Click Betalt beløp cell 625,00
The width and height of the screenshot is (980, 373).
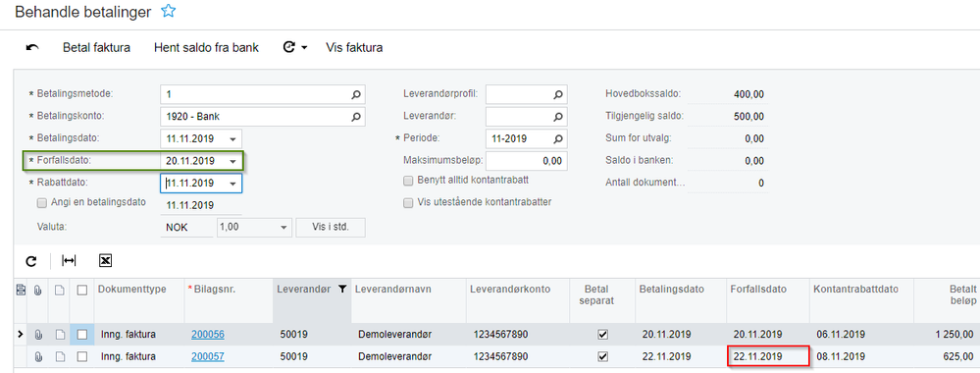click(x=958, y=356)
